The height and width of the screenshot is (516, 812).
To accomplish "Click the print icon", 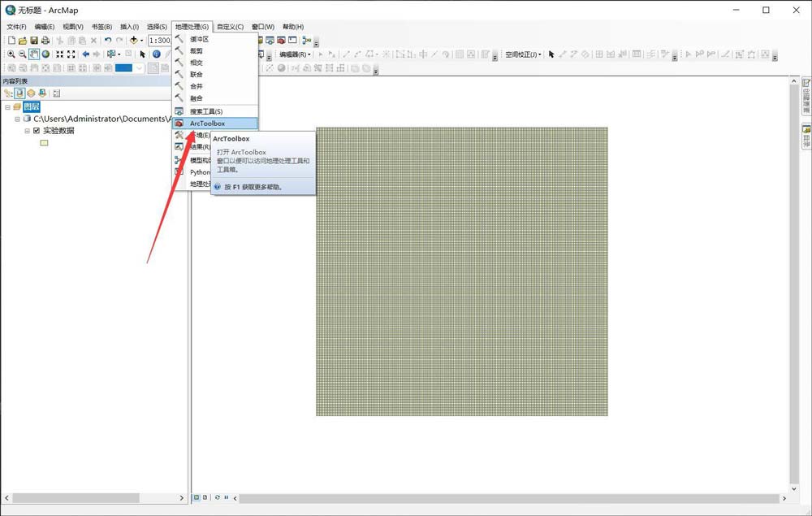I will [x=45, y=41].
